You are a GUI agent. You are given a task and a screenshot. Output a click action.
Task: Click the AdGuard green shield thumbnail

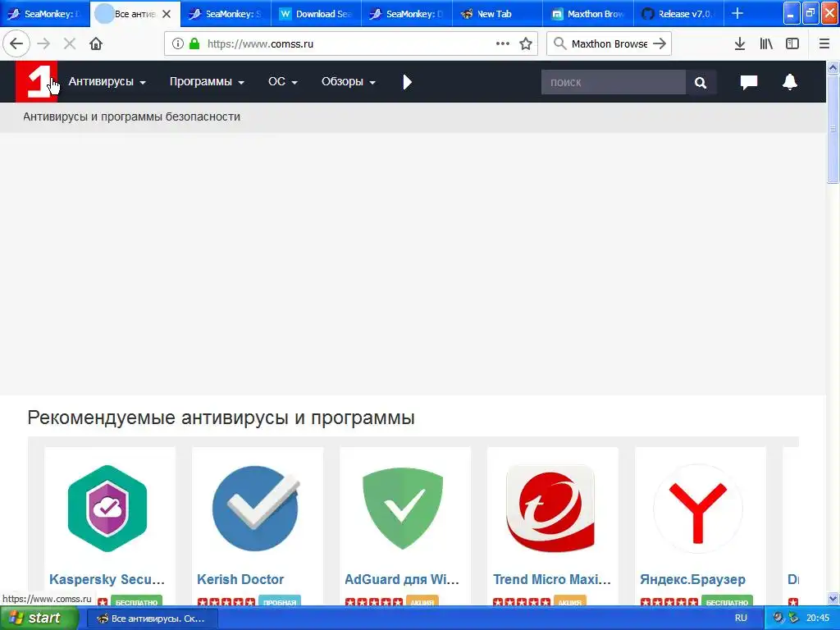(403, 509)
